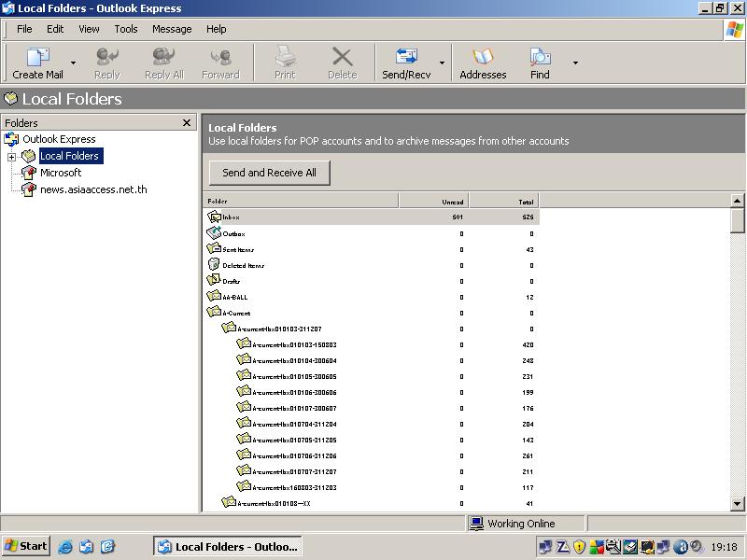The width and height of the screenshot is (747, 560).
Task: Click the Working Online status icon
Action: click(x=476, y=524)
